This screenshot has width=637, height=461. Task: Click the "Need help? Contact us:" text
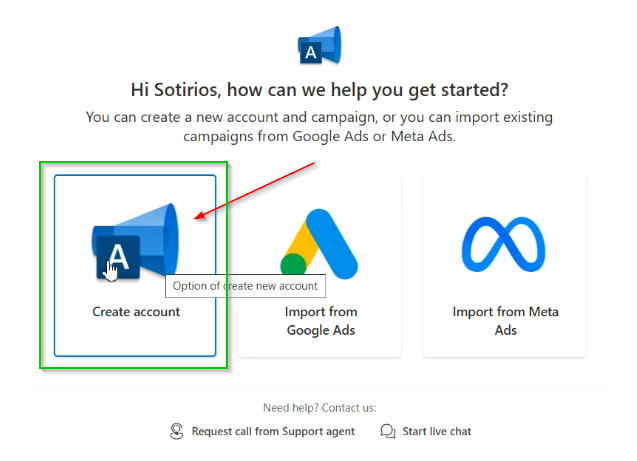click(x=319, y=408)
